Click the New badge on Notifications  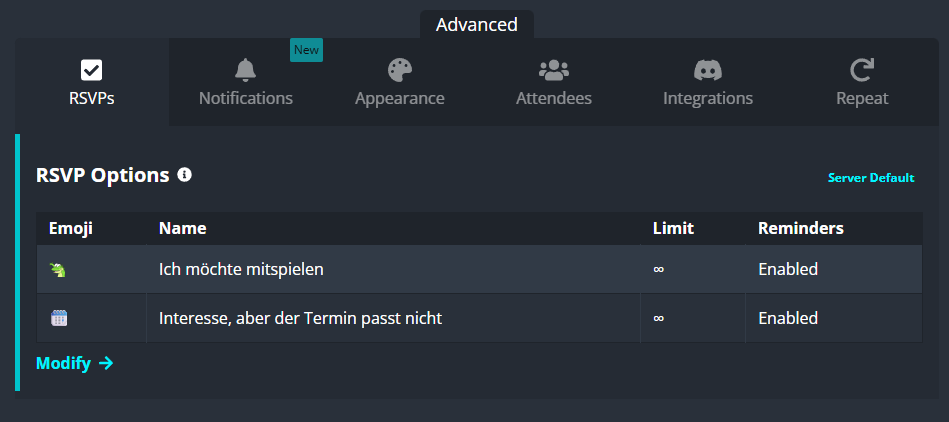coord(306,50)
